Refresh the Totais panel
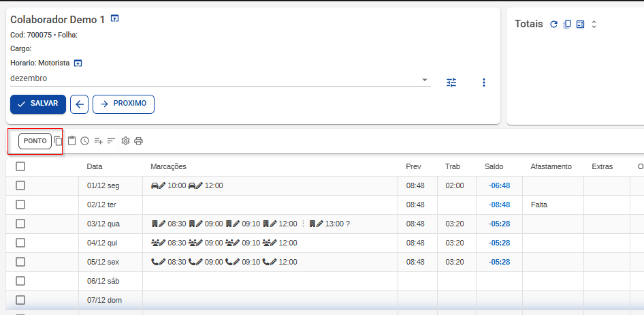The width and height of the screenshot is (644, 315). (x=553, y=25)
